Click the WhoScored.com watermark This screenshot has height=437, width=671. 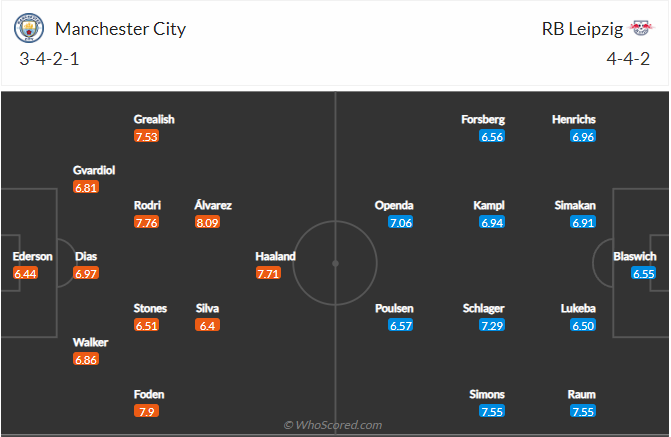click(333, 425)
